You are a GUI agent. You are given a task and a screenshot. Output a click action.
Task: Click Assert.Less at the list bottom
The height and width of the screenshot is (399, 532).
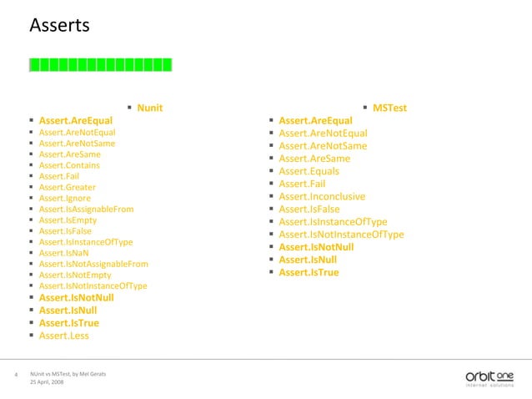[x=63, y=336]
